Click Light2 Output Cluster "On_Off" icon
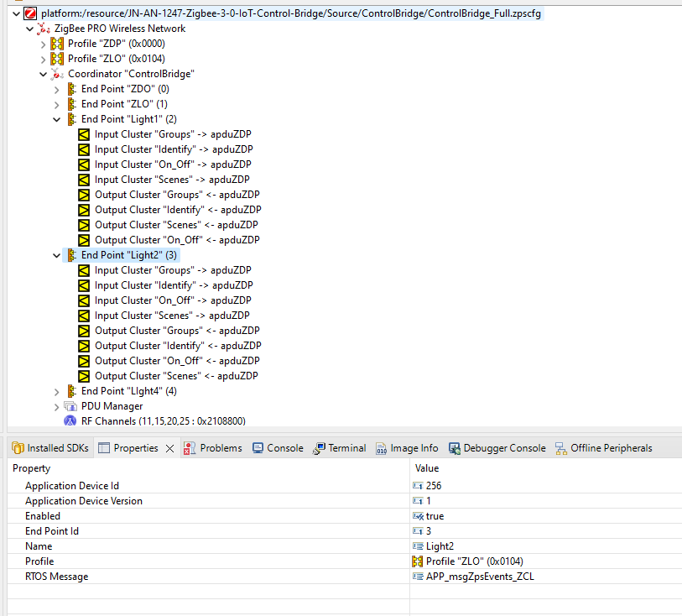This screenshot has height=616, width=682. point(84,361)
